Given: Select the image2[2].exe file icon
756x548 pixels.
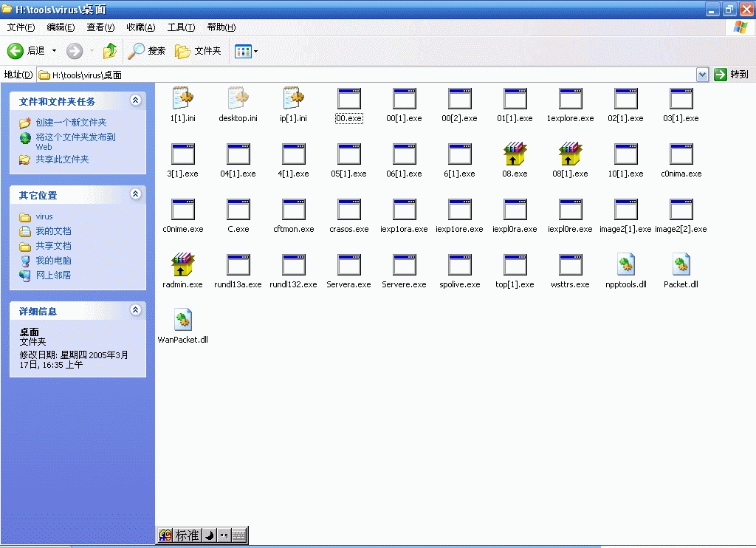Looking at the screenshot, I should click(x=681, y=209).
